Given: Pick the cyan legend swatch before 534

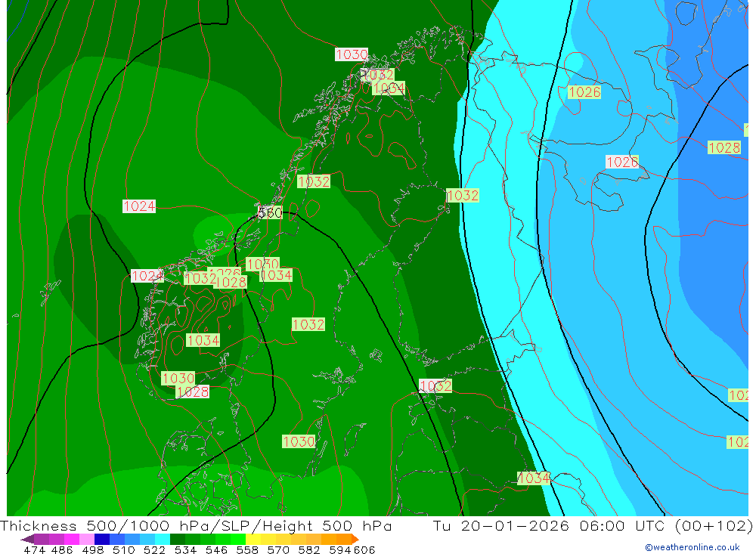Looking at the screenshot, I should click(x=163, y=539).
